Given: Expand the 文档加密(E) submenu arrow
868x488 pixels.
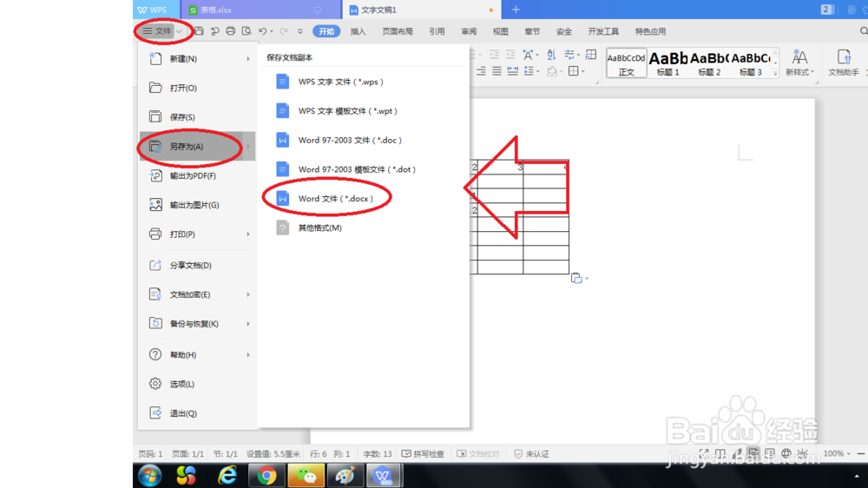Looking at the screenshot, I should coord(248,294).
